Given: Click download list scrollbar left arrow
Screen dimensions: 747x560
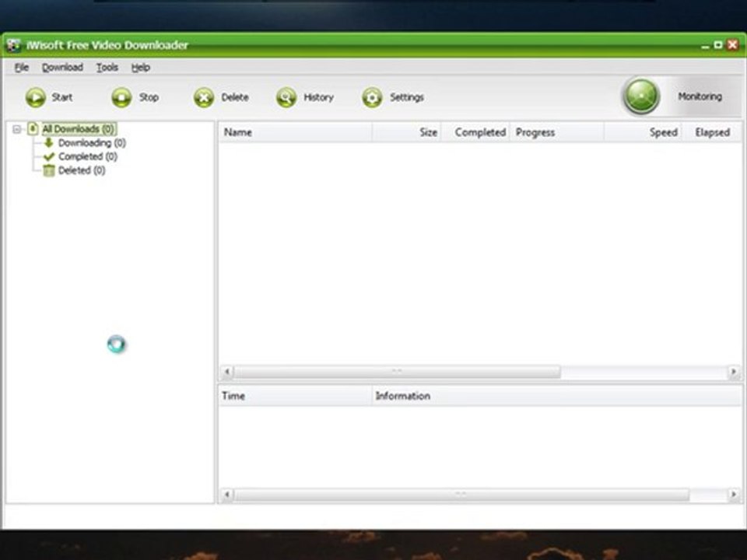Looking at the screenshot, I should pyautogui.click(x=227, y=372).
